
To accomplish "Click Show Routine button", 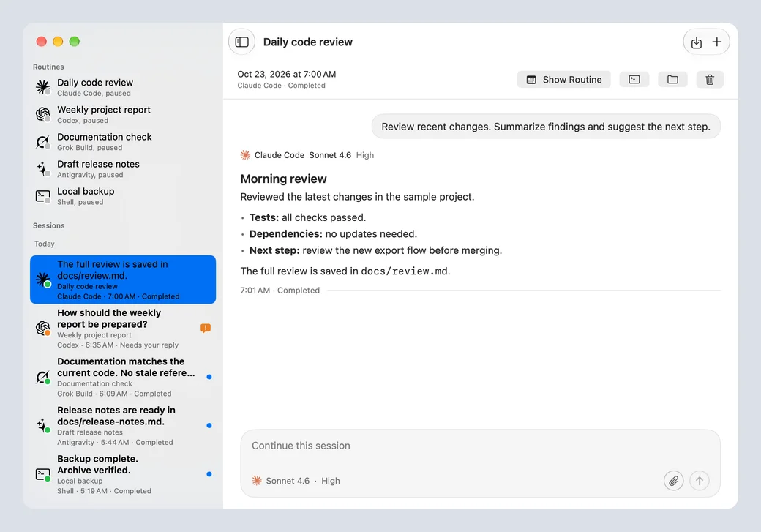I will pyautogui.click(x=563, y=80).
